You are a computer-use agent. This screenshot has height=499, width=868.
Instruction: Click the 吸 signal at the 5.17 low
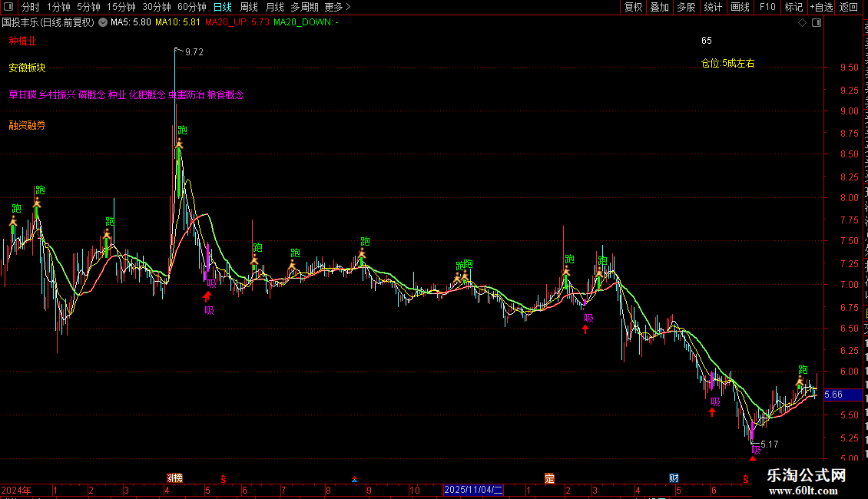click(x=756, y=451)
